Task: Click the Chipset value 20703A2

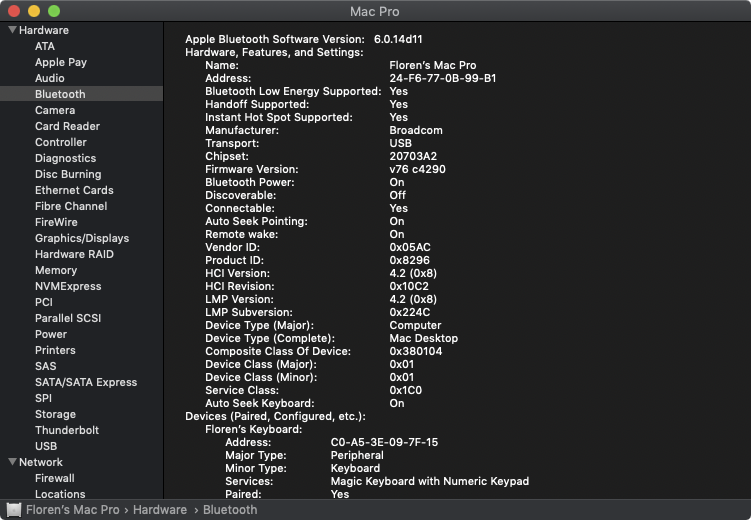Action: (x=413, y=156)
